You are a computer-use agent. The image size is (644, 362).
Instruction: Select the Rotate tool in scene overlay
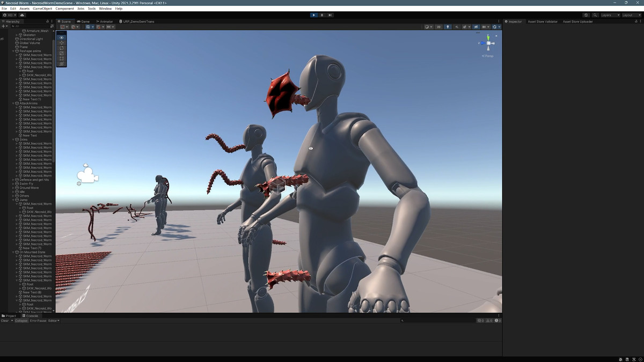pyautogui.click(x=62, y=48)
